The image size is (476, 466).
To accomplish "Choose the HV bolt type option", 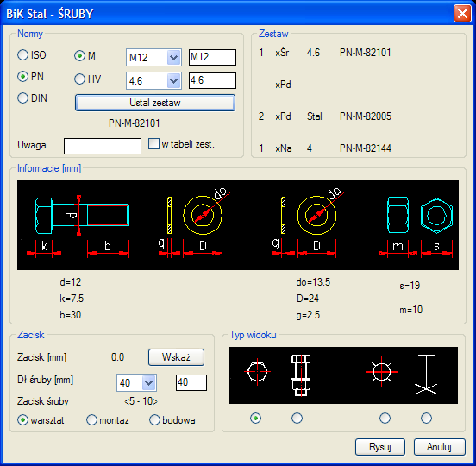I will point(79,79).
